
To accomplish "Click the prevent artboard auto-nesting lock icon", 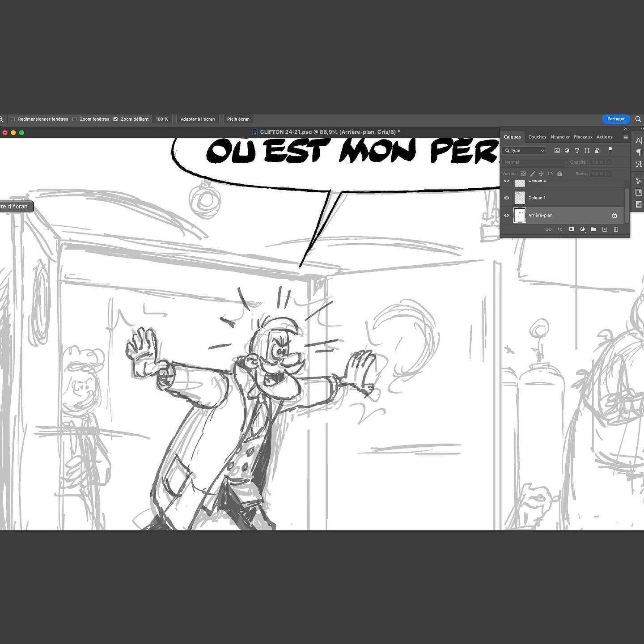I will (551, 174).
